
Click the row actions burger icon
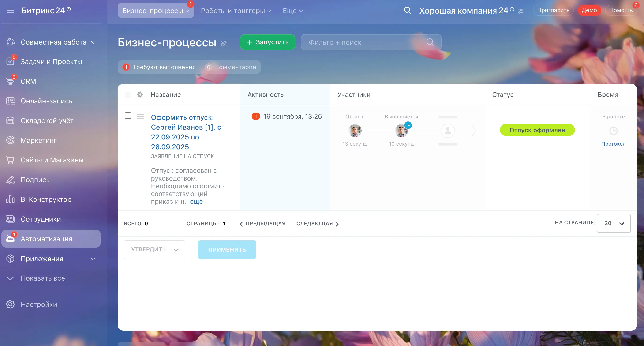click(141, 116)
